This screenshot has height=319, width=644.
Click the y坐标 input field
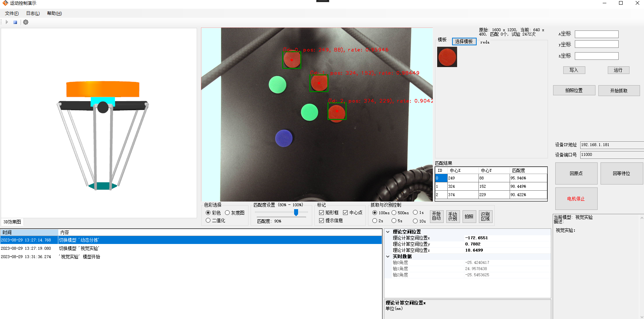click(x=597, y=44)
